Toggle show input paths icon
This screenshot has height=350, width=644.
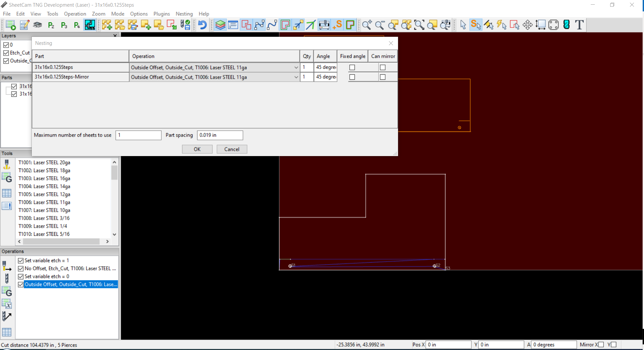pyautogui.click(x=246, y=25)
